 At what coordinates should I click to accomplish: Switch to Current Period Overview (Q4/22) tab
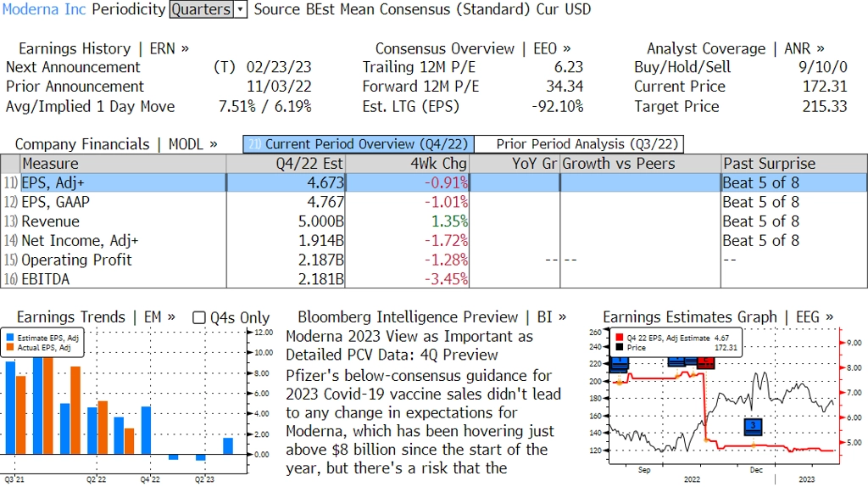point(359,144)
